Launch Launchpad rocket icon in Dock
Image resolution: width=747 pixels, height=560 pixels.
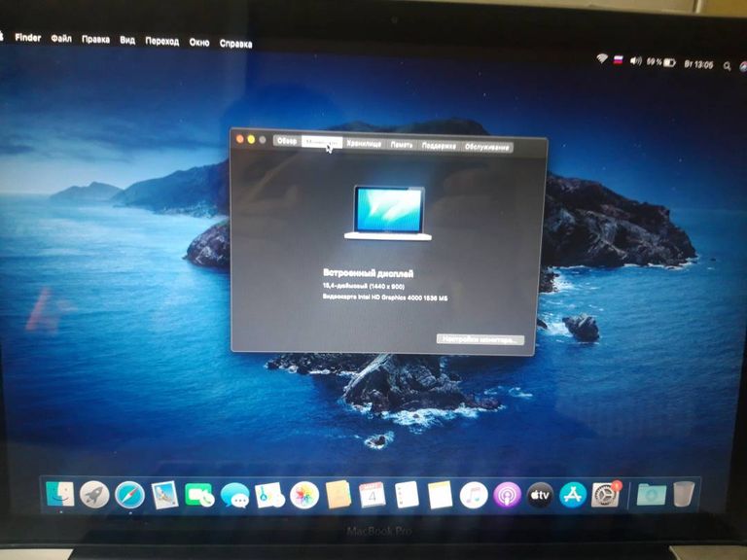point(94,495)
